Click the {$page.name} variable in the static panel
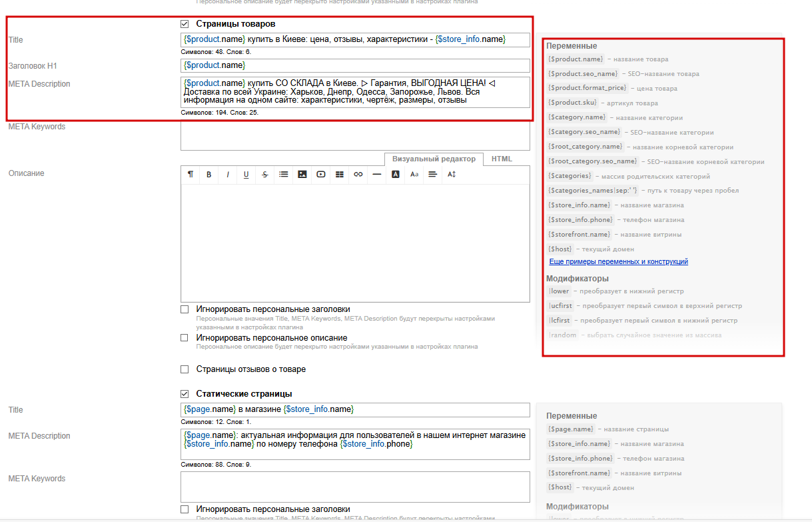This screenshot has width=812, height=522. (571, 429)
